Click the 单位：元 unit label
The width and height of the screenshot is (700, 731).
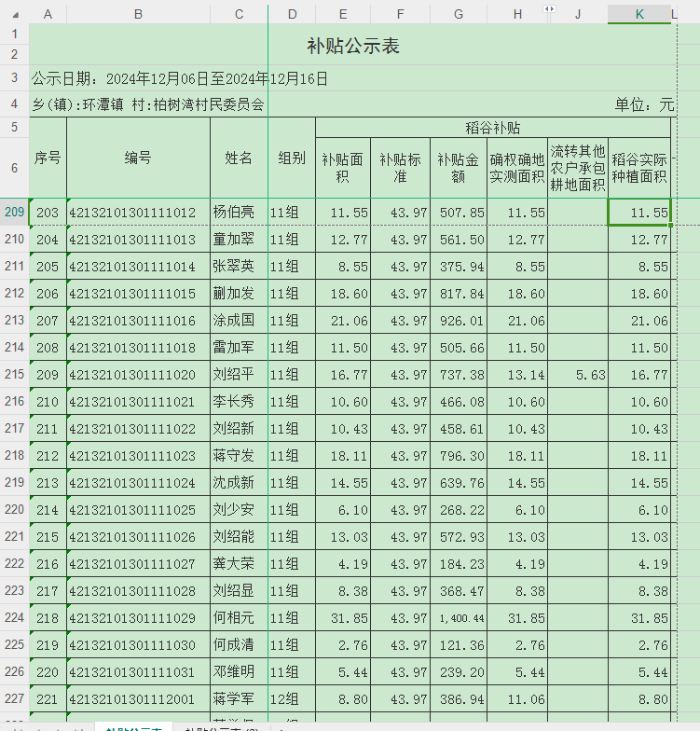[644, 104]
